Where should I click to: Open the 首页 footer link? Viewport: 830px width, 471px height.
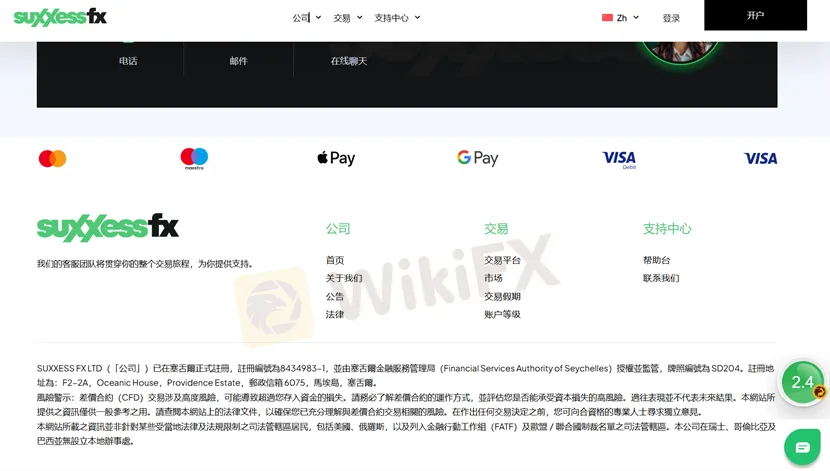click(335, 260)
